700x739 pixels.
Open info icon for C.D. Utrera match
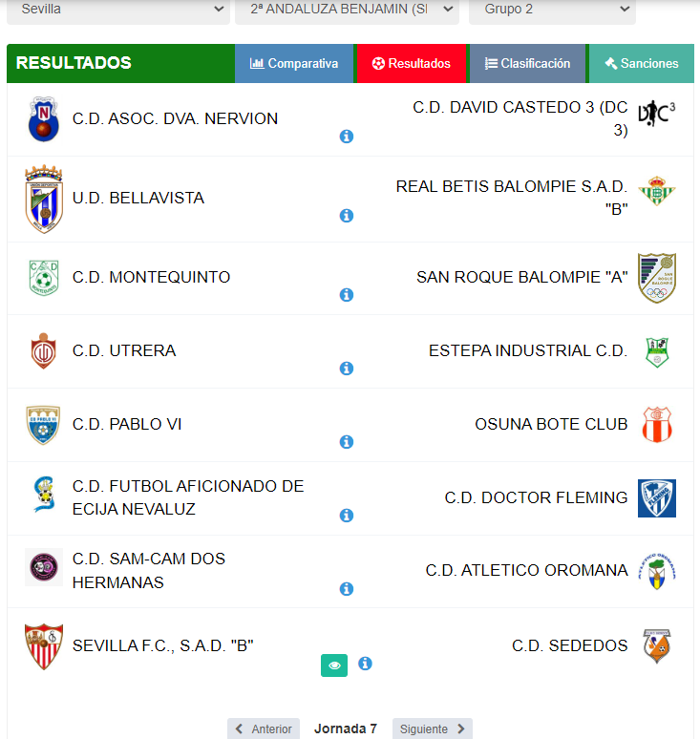point(347,369)
